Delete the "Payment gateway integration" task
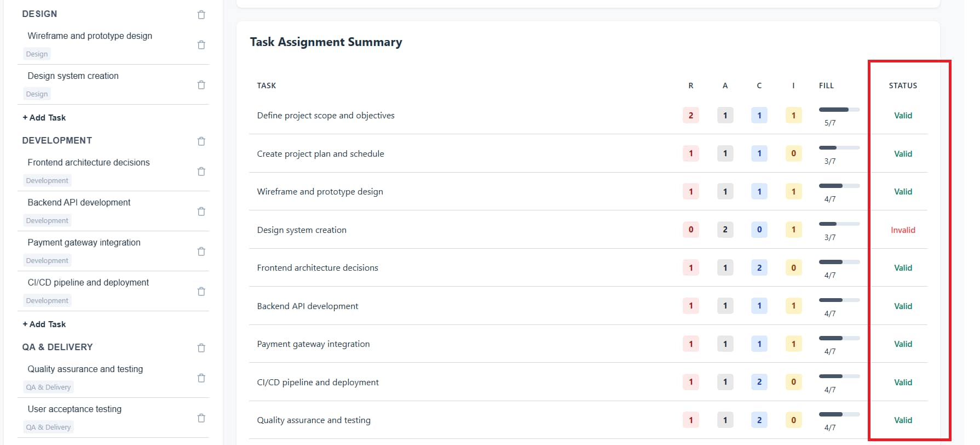 (x=201, y=251)
